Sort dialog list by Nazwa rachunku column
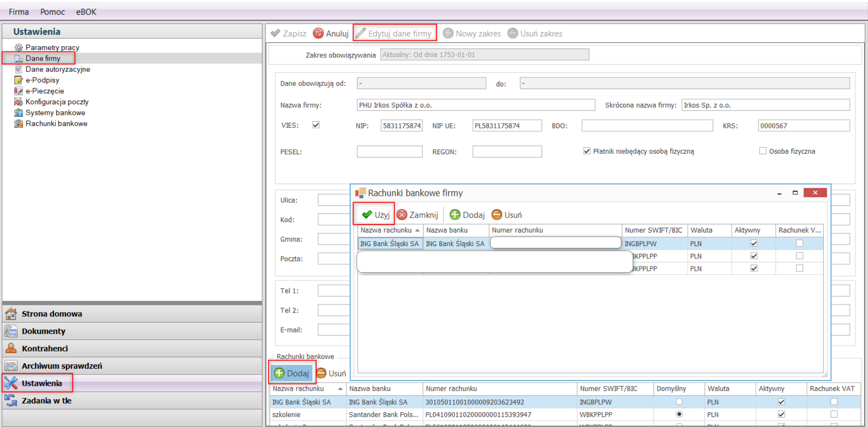The height and width of the screenshot is (427, 868). coord(386,230)
